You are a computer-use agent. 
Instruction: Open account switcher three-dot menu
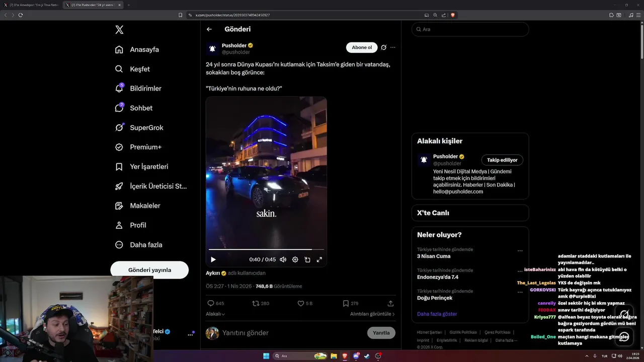pos(190,334)
